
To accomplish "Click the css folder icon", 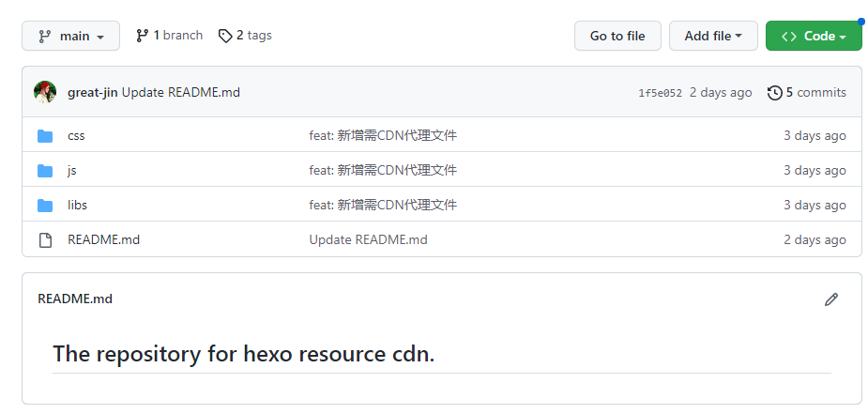I will coord(45,136).
